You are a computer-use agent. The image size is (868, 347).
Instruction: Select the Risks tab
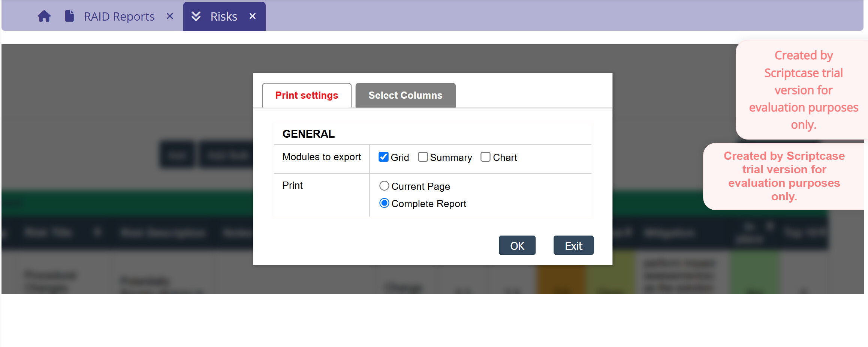click(224, 17)
